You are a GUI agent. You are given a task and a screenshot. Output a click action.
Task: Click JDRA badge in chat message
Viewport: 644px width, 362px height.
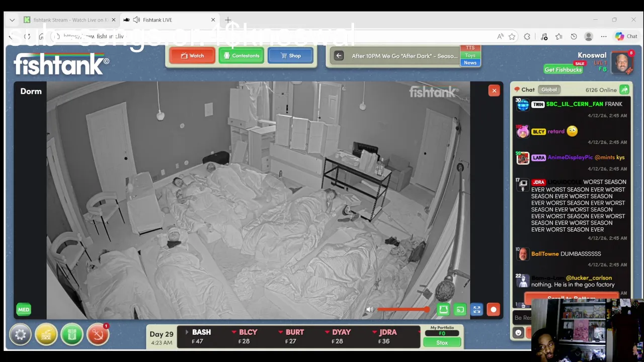click(538, 183)
